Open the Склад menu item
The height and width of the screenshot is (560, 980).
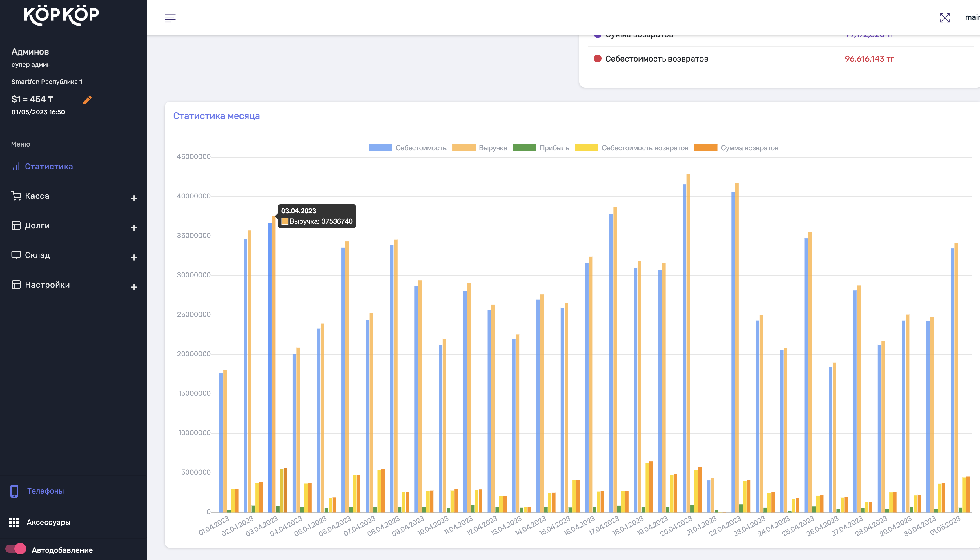click(x=37, y=255)
